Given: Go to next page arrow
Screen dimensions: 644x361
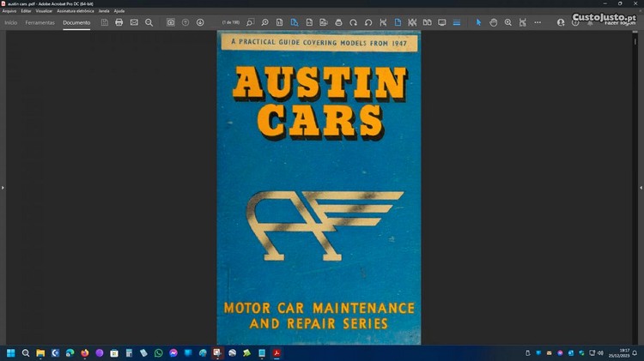Looking at the screenshot, I should tap(200, 22).
